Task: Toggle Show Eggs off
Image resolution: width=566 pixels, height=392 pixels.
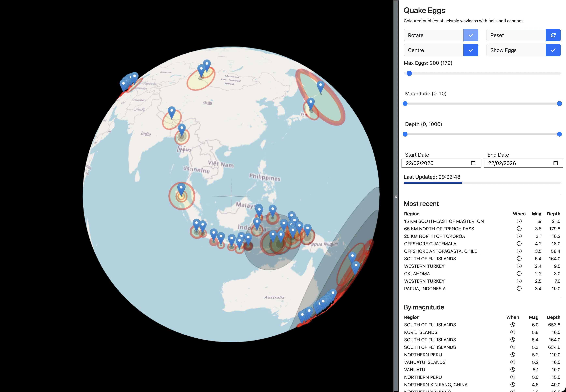Action: pos(553,50)
